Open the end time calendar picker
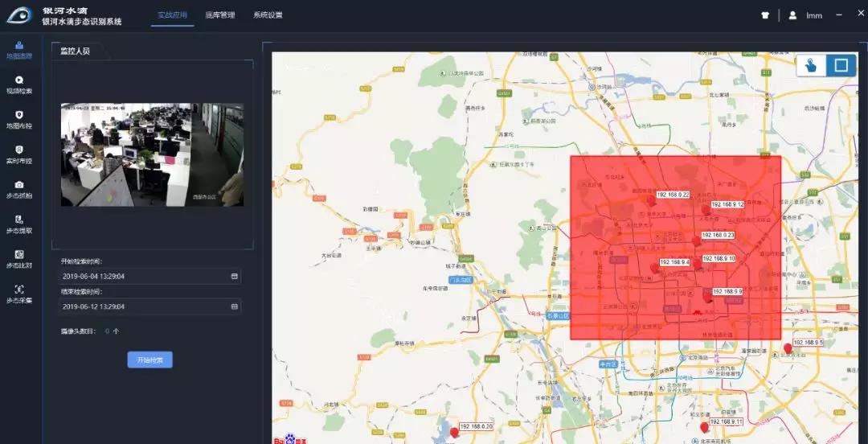Image resolution: width=868 pixels, height=444 pixels. pos(234,306)
